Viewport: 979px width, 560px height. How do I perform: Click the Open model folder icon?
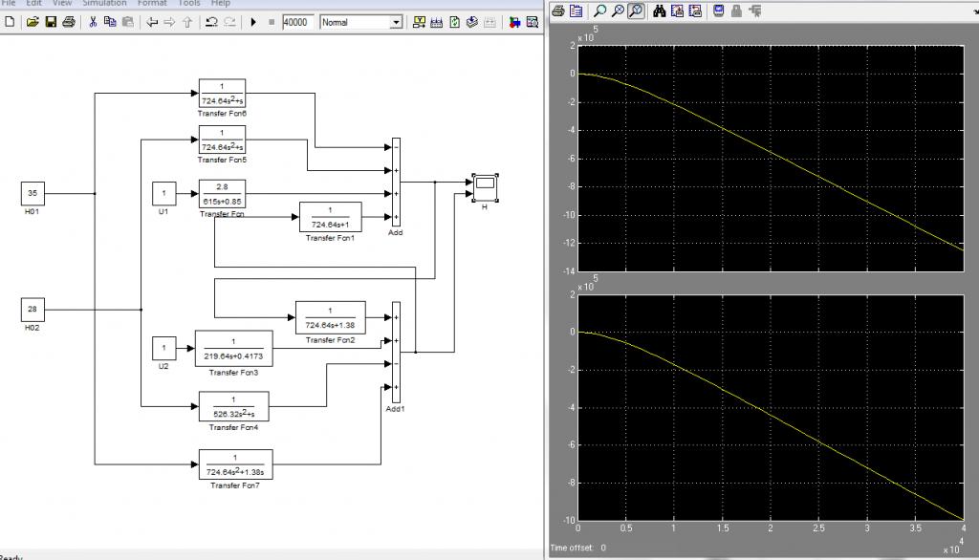click(33, 22)
